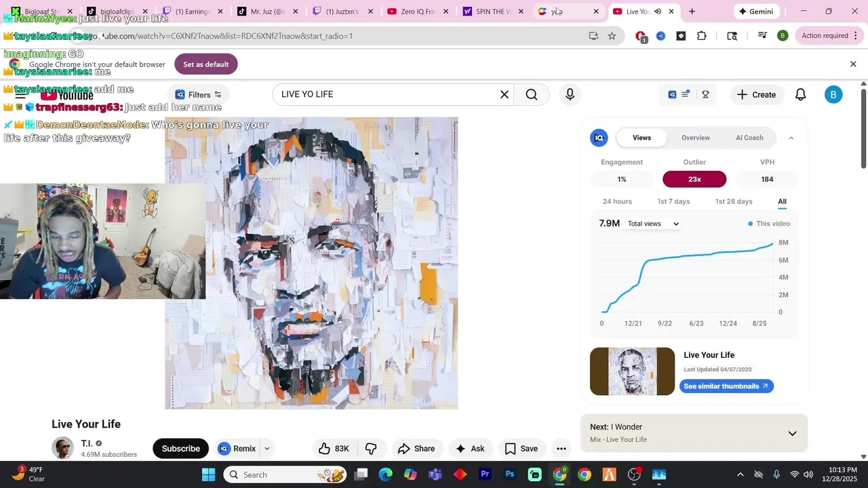Open Adobe Premiere Pro from taskbar
Viewport: 868px width, 488px height.
click(485, 474)
